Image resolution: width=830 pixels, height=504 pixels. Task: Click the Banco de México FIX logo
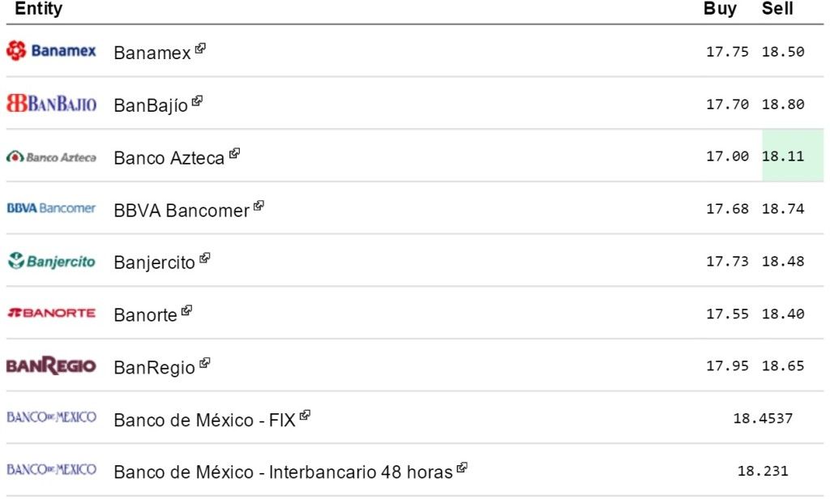(x=51, y=417)
